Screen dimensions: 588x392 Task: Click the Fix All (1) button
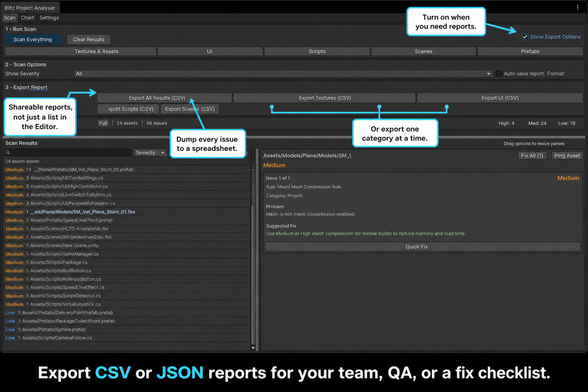(x=532, y=155)
